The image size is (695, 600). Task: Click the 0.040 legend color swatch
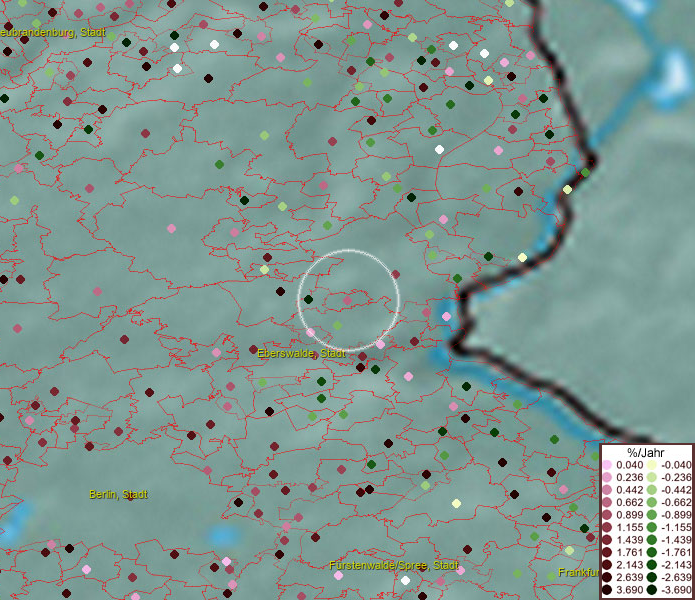607,465
